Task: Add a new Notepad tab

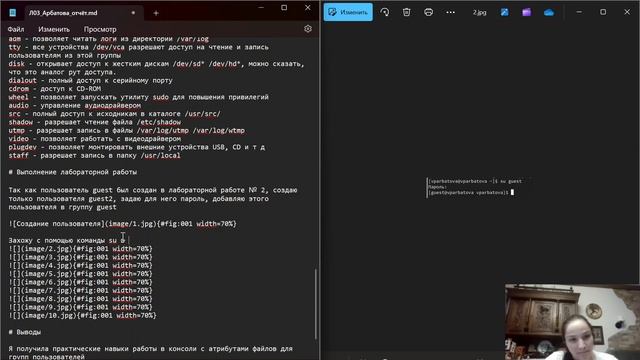Action: [x=156, y=13]
